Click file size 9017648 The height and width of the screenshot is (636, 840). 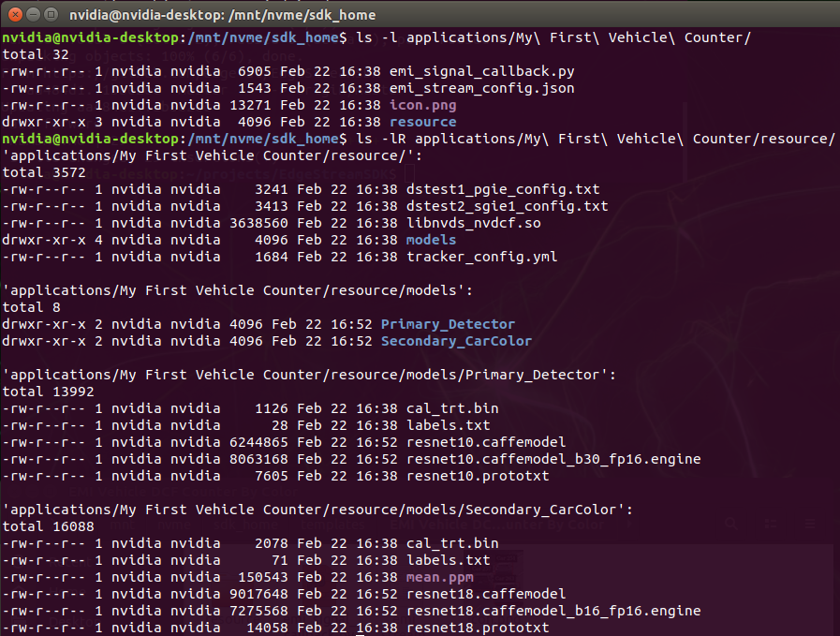pos(258,594)
